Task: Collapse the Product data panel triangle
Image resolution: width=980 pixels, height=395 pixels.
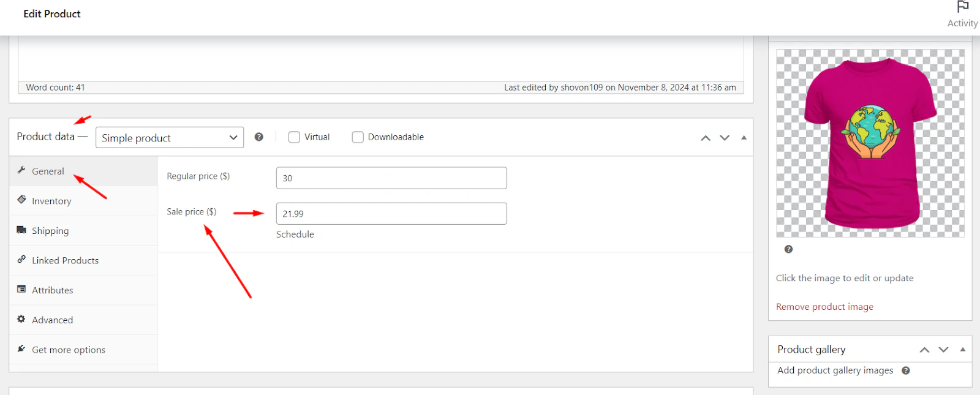Action: pyautogui.click(x=744, y=138)
